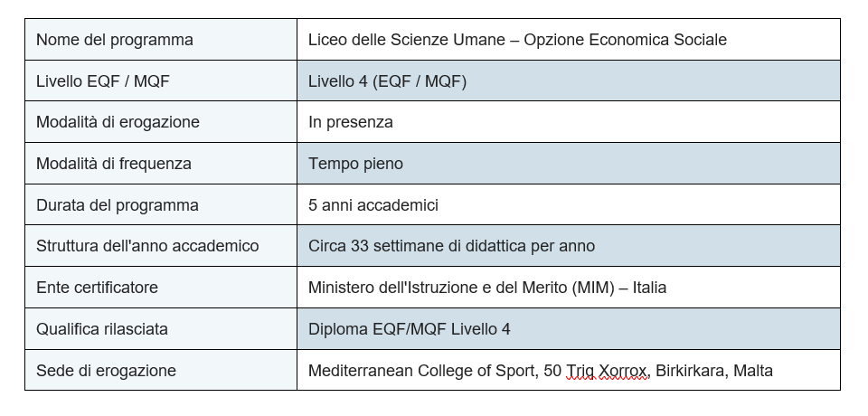The width and height of the screenshot is (868, 416).
Task: Click the 'Nome del programma' label cell
Action: click(x=161, y=39)
